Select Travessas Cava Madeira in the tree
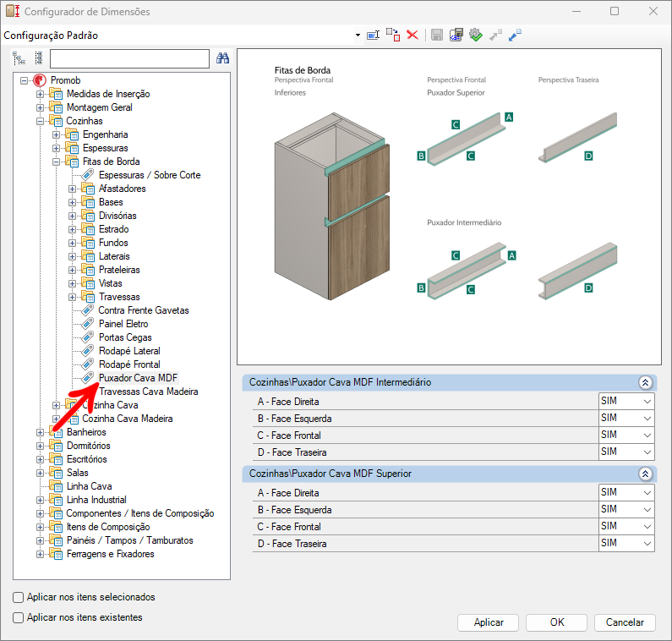The height and width of the screenshot is (641, 672). (148, 392)
